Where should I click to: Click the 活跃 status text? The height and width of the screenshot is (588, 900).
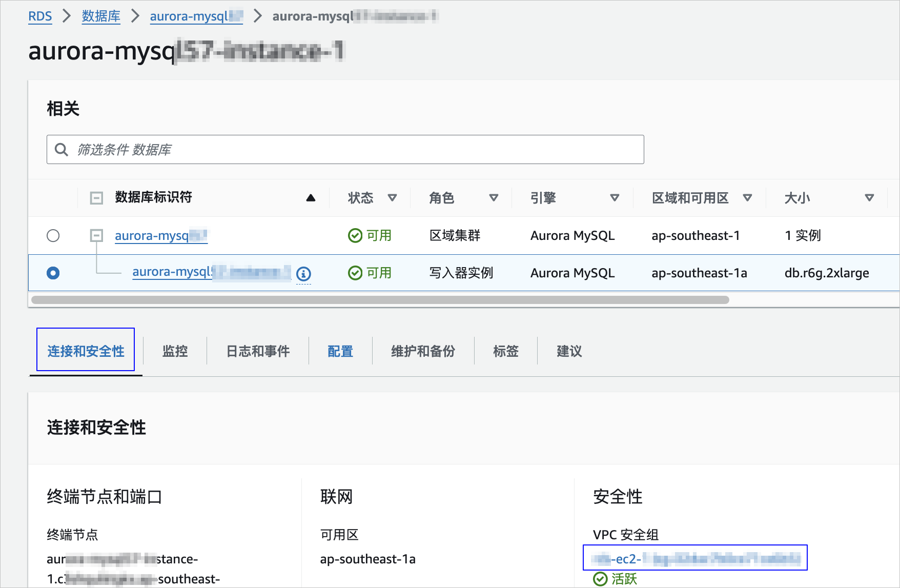click(x=624, y=579)
